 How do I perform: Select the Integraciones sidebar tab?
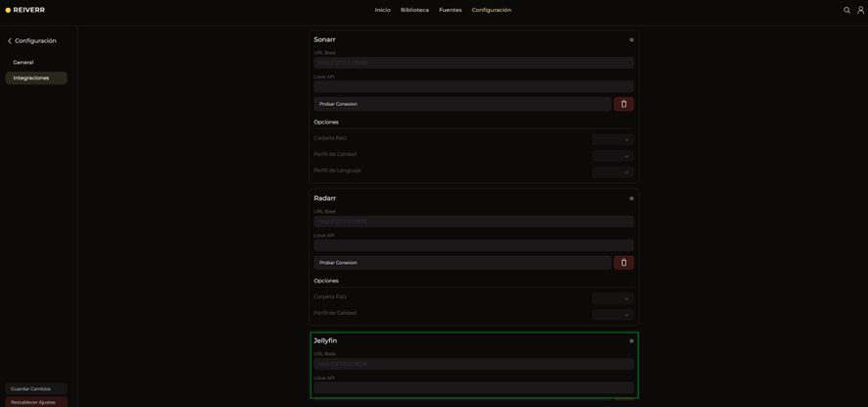coord(36,78)
